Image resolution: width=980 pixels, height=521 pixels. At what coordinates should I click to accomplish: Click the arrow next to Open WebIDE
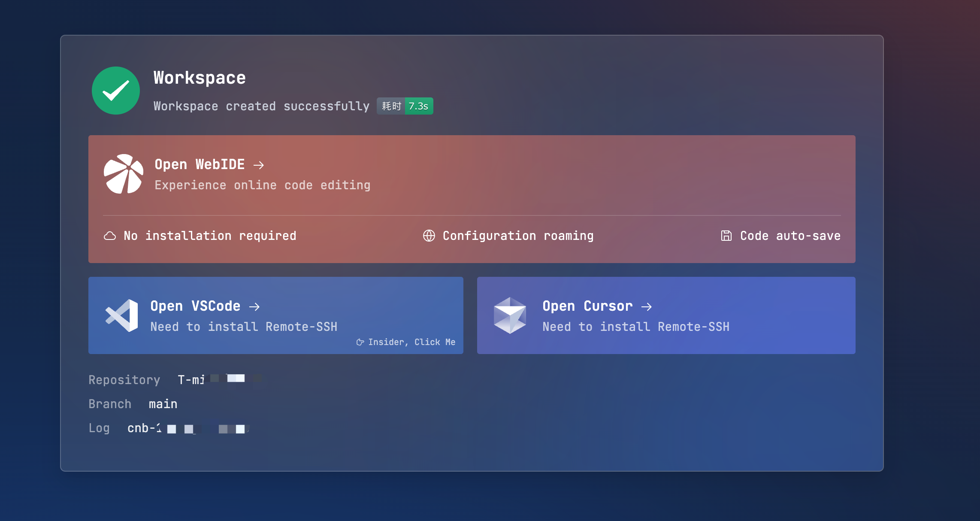(x=259, y=165)
